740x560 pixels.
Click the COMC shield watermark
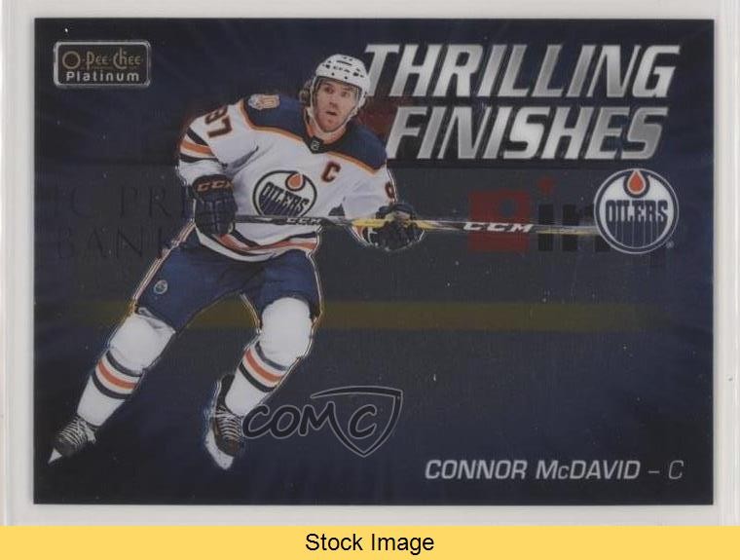(x=323, y=420)
